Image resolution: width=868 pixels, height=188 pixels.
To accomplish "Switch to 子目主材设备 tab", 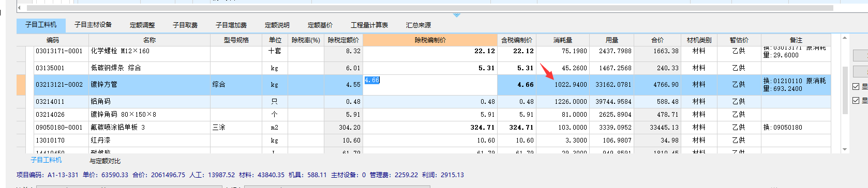I will 93,25.
